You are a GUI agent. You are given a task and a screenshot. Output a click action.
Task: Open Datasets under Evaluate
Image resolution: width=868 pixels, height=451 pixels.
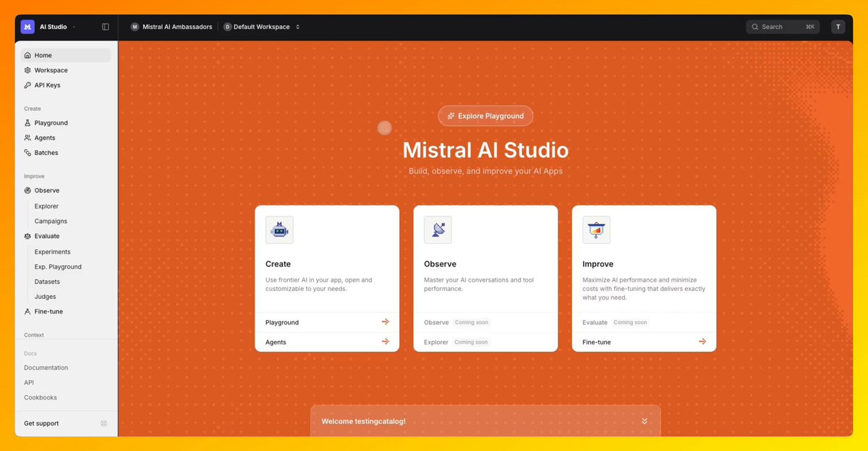(x=47, y=282)
